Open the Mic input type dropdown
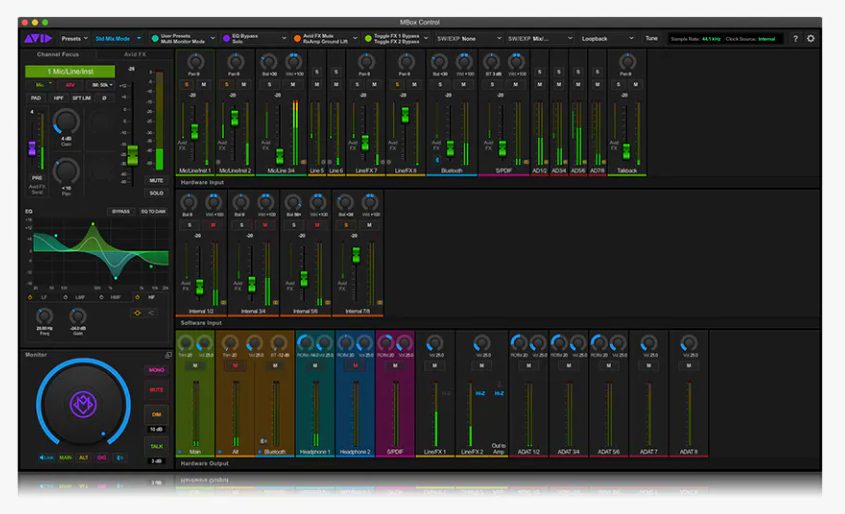This screenshot has height=514, width=845. [x=43, y=85]
